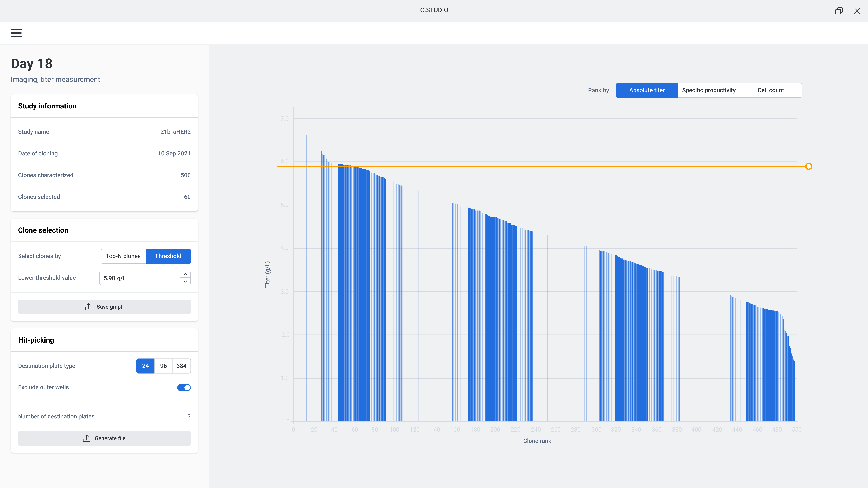Click the 5.90 g/L threshold input field
868x488 pixels.
[140, 278]
